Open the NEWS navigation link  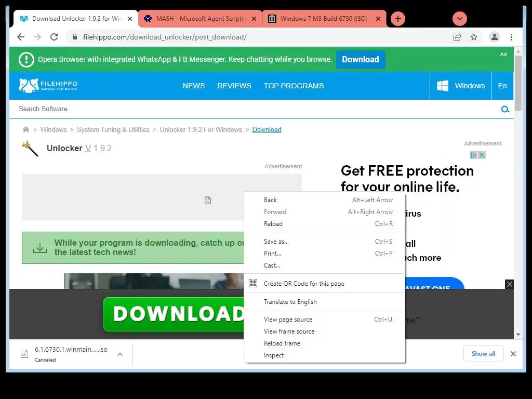coord(194,86)
